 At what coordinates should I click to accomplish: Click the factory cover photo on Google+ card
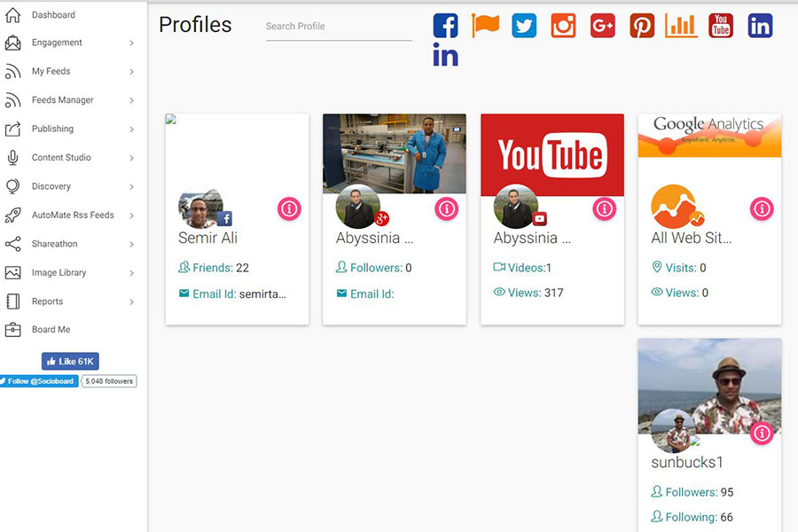[395, 153]
